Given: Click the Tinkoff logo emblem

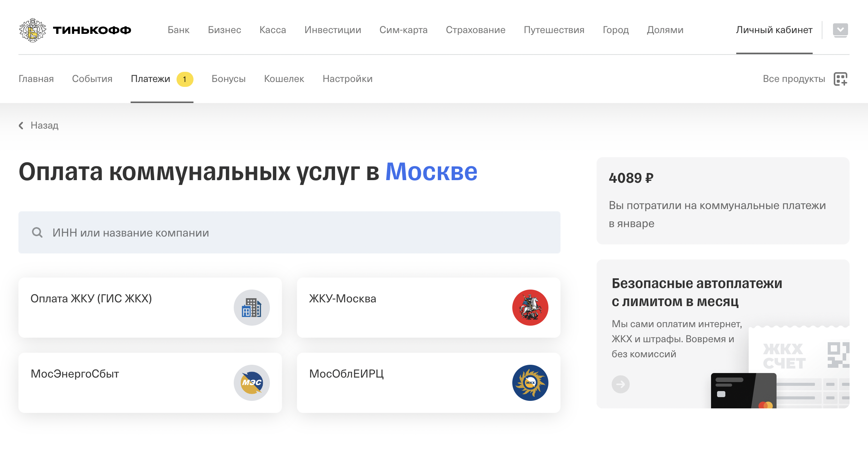Looking at the screenshot, I should point(33,30).
